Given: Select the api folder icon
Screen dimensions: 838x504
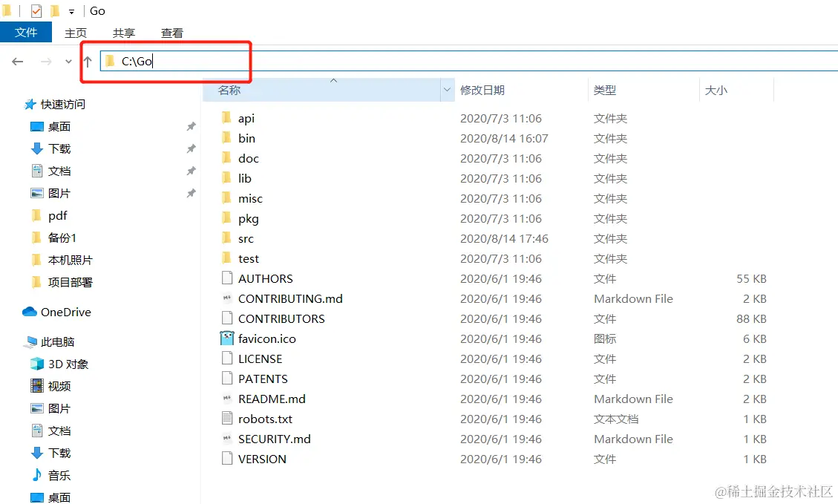Looking at the screenshot, I should coord(226,117).
